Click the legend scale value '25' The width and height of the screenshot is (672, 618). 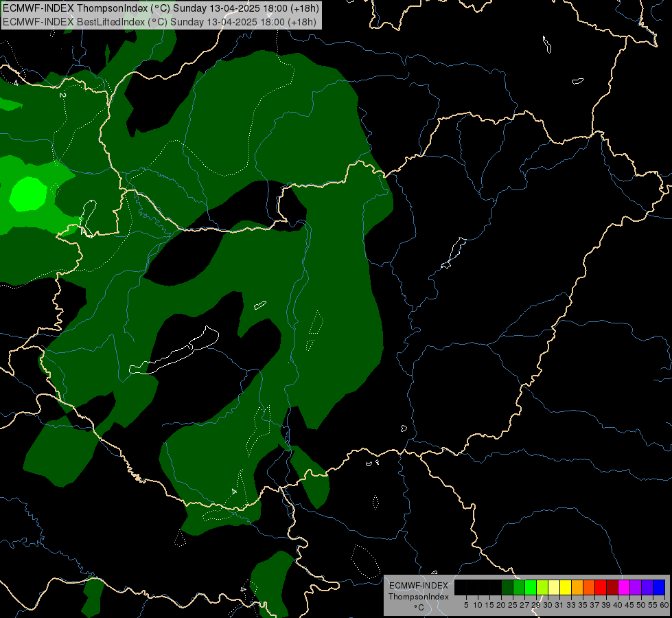click(x=513, y=605)
